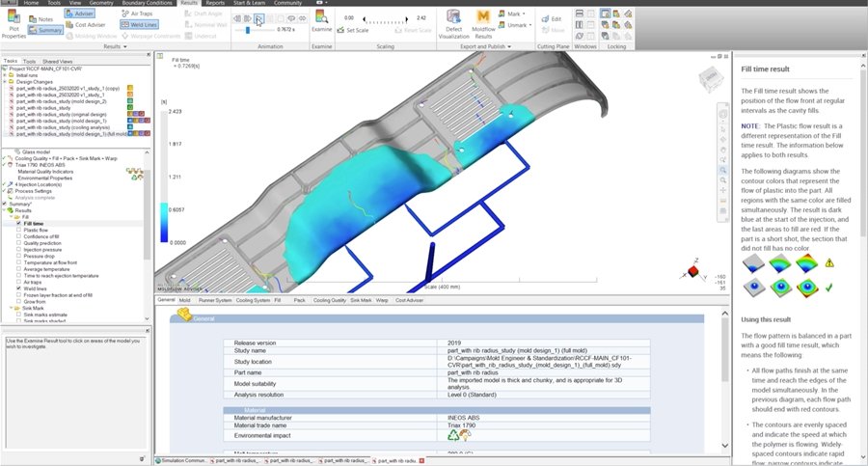Show Air Traps result from ribbon
The image size is (868, 466).
[137, 14]
